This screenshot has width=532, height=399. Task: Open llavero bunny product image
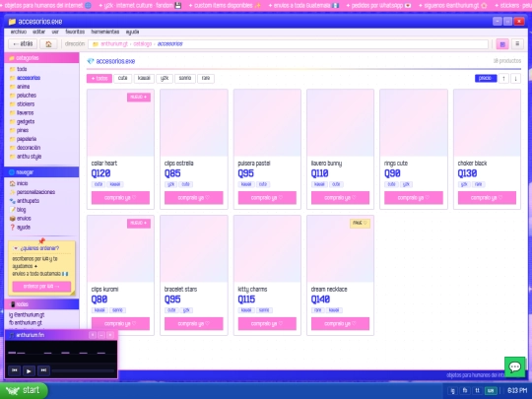pos(340,123)
